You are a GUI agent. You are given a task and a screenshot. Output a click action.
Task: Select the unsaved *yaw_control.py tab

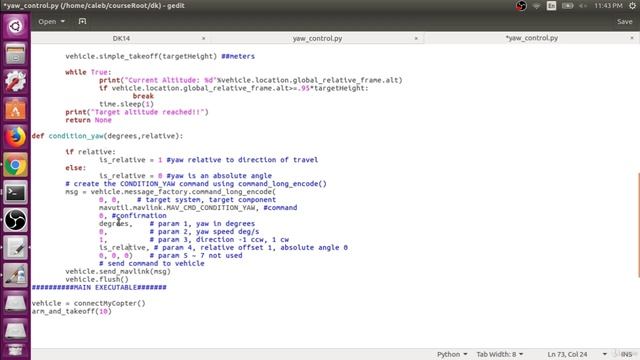531,38
